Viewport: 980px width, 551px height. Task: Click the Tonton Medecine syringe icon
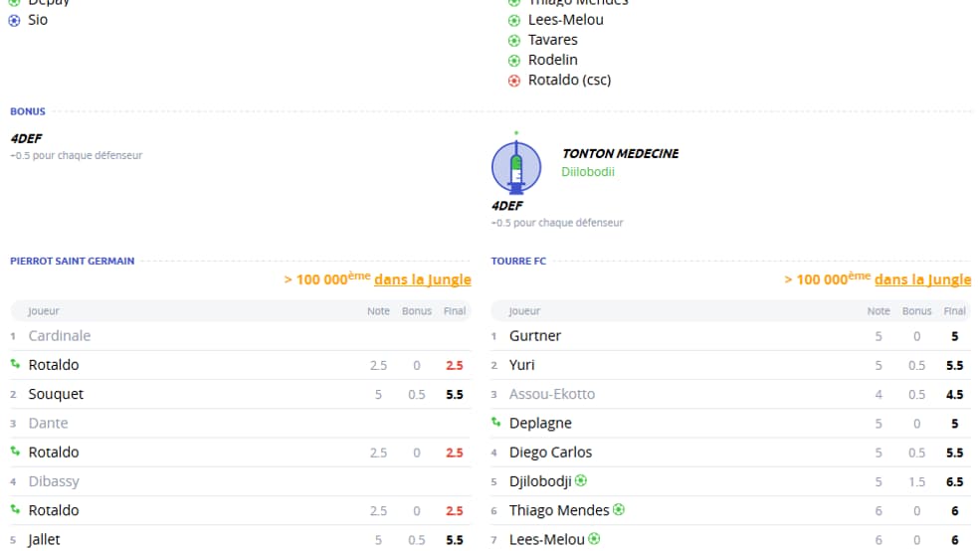click(516, 166)
